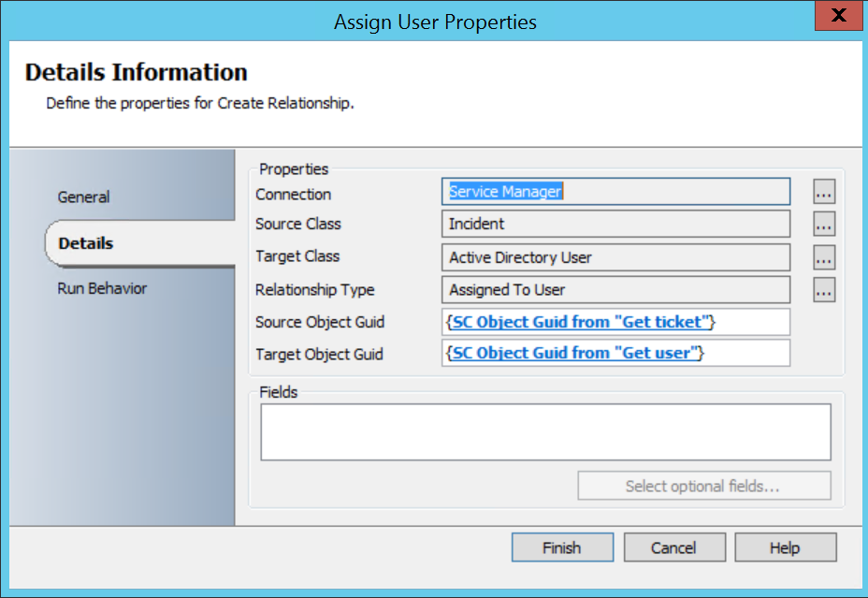Click the Select optional fields button
This screenshot has width=868, height=598.
[x=703, y=487]
